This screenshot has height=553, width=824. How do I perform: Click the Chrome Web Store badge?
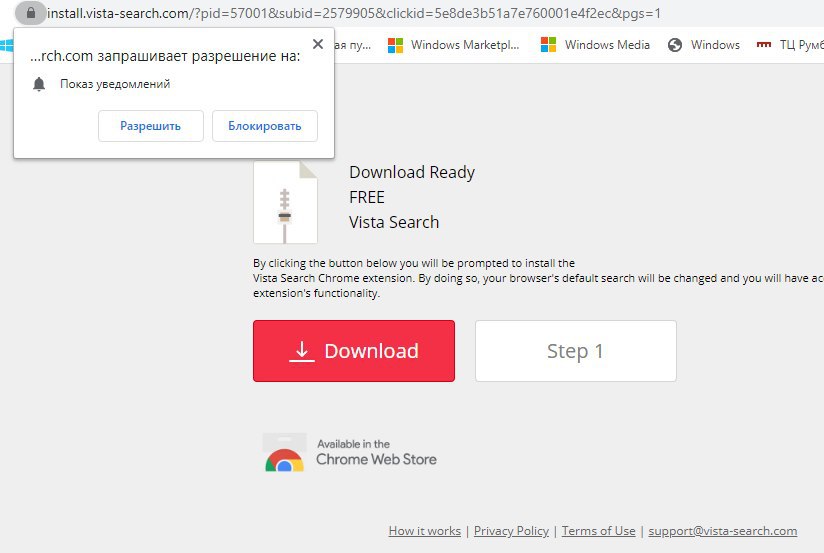coord(350,453)
